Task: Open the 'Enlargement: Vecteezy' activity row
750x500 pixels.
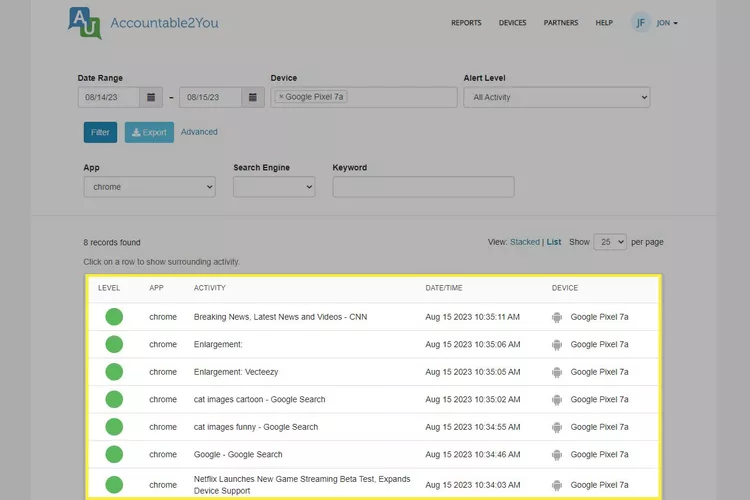Action: point(374,372)
